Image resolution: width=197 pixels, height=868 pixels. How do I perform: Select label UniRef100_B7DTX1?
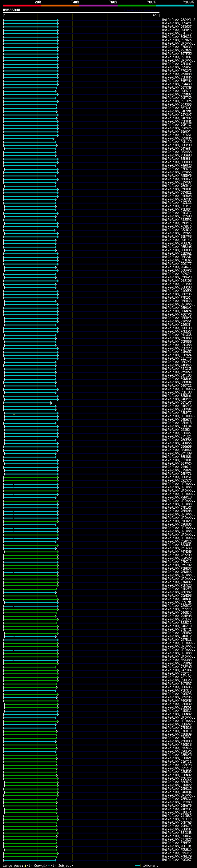pos(177,629)
